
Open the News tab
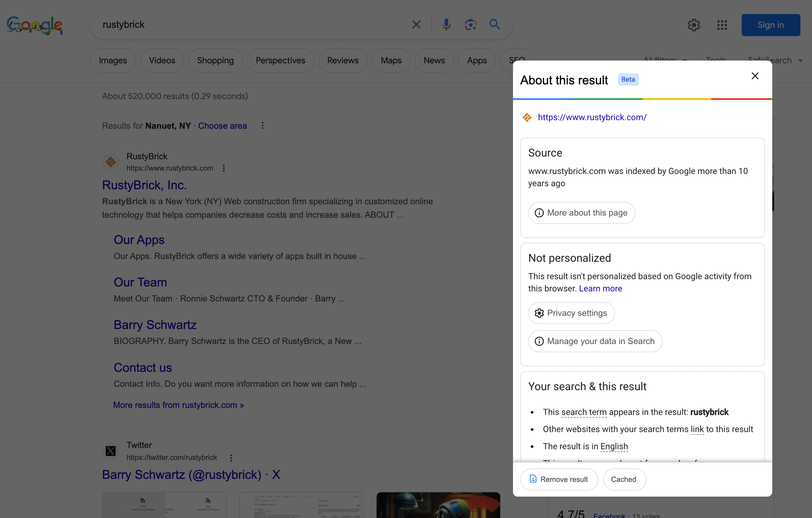[434, 60]
